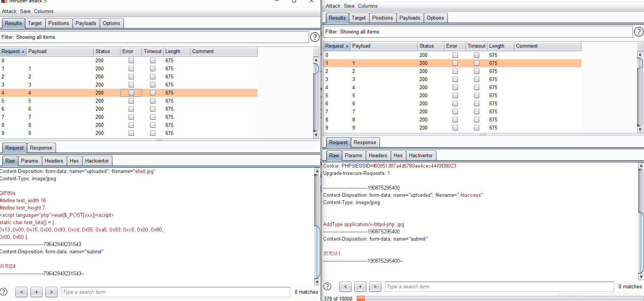Open Attack menu in left window
644x301 pixels.
(9, 11)
